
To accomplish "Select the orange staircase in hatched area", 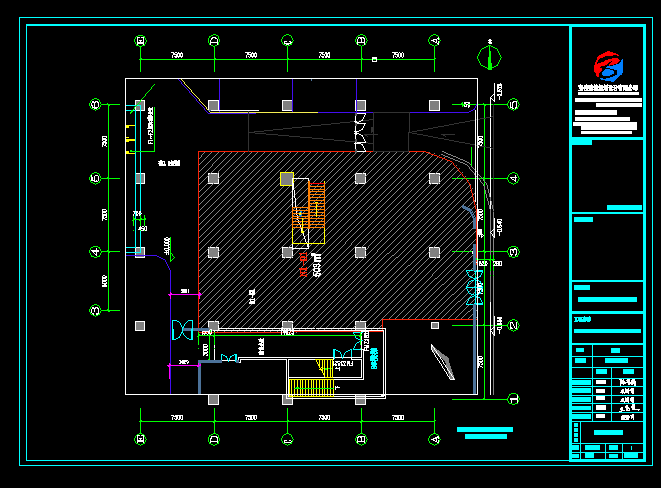I will coord(310,207).
